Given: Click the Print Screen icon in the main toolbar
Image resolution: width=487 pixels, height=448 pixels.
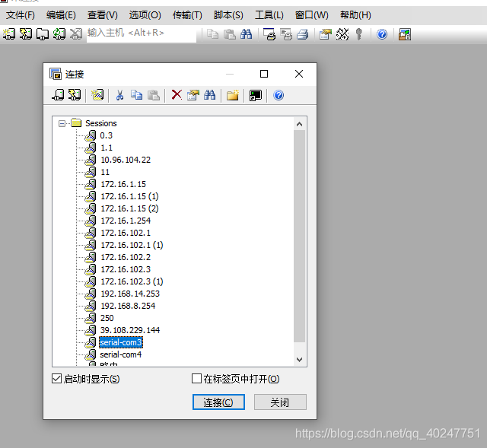Looking at the screenshot, I should coord(269,34).
